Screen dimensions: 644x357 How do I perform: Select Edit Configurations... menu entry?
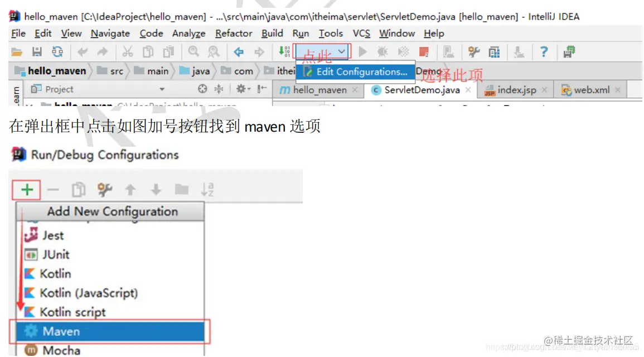coord(356,71)
